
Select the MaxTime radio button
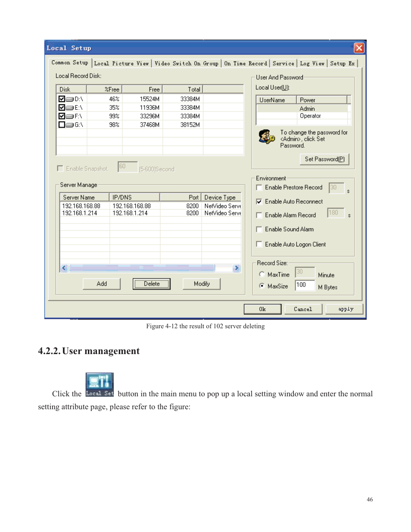(262, 274)
